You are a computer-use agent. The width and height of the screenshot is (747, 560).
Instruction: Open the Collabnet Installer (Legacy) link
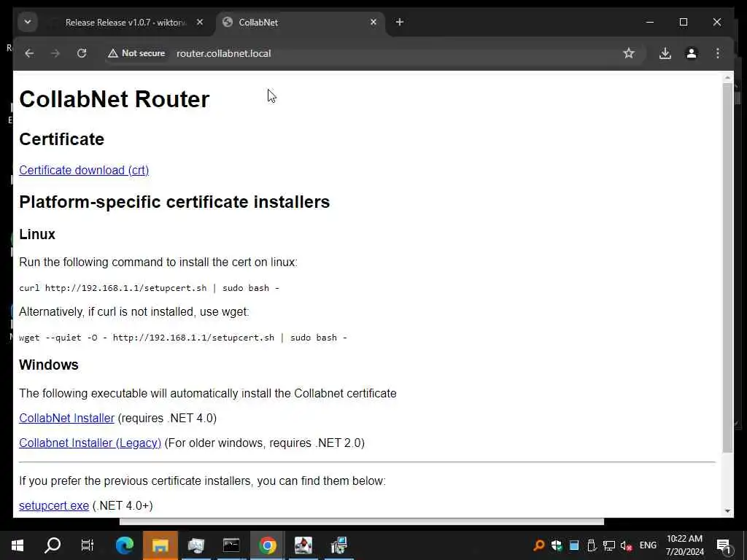[x=90, y=443]
